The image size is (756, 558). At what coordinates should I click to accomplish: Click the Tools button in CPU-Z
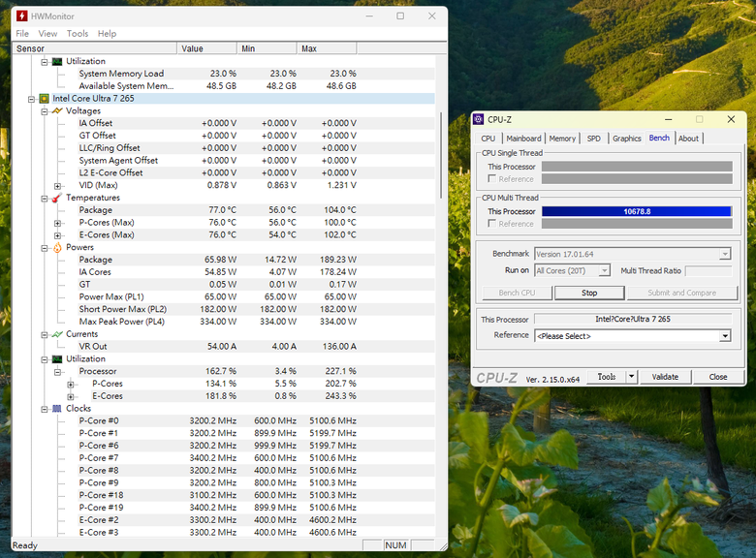(606, 377)
